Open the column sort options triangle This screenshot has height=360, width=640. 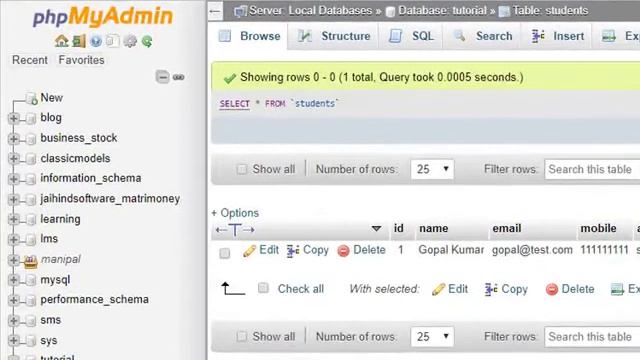coord(376,229)
